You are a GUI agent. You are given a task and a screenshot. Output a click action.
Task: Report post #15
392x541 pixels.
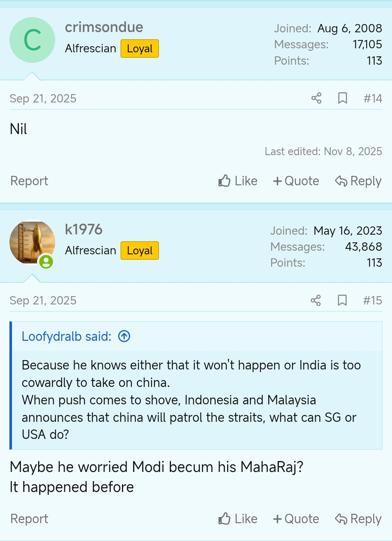(29, 519)
